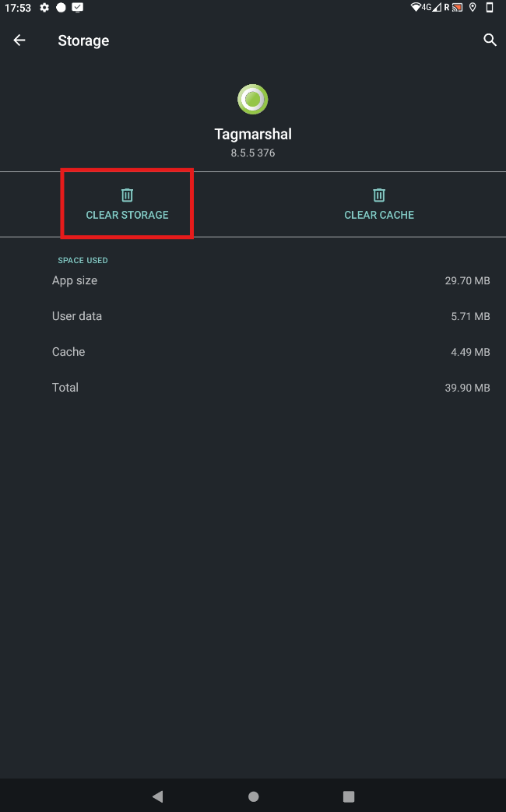The image size is (506, 812).
Task: Open recent apps with the square button
Action: click(x=349, y=796)
